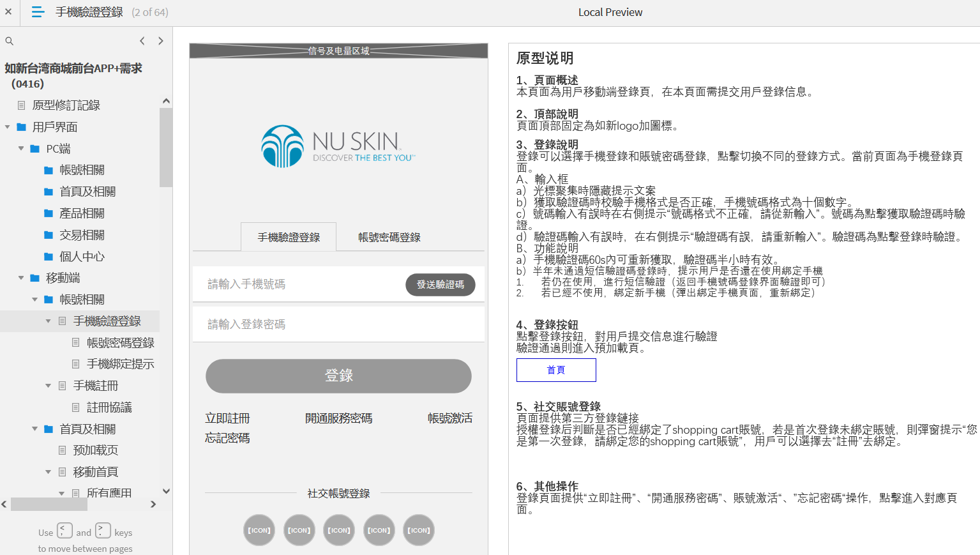Click the 帳號激活 link

[x=450, y=418]
